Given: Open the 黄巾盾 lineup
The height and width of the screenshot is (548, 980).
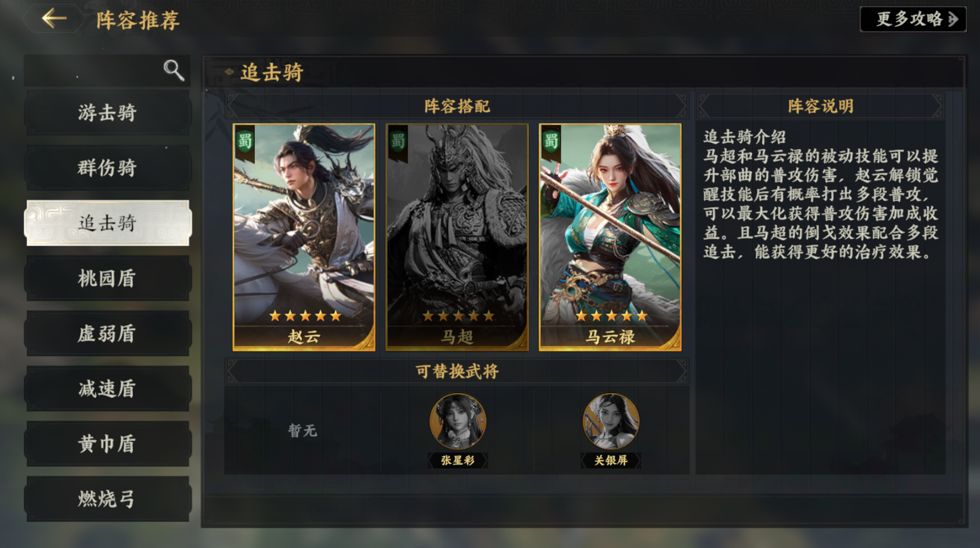Looking at the screenshot, I should [x=108, y=444].
